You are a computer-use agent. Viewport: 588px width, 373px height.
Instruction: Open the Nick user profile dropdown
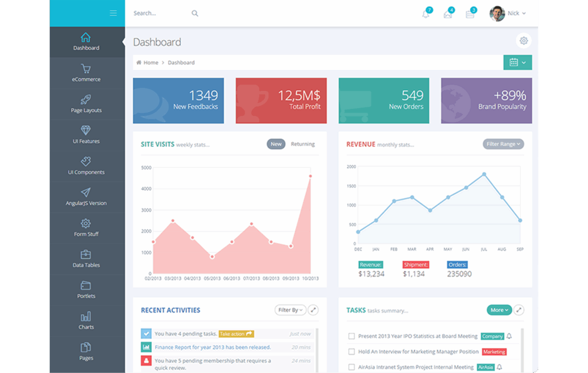click(x=508, y=14)
